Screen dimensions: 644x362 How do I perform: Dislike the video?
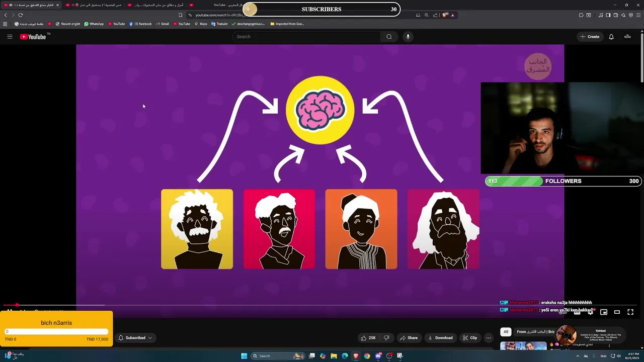(386, 338)
